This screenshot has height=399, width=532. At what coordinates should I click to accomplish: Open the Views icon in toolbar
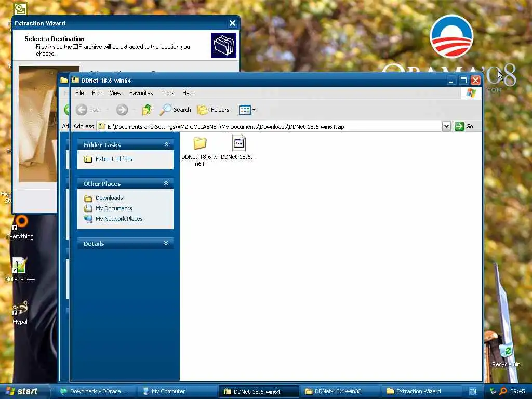[245, 110]
